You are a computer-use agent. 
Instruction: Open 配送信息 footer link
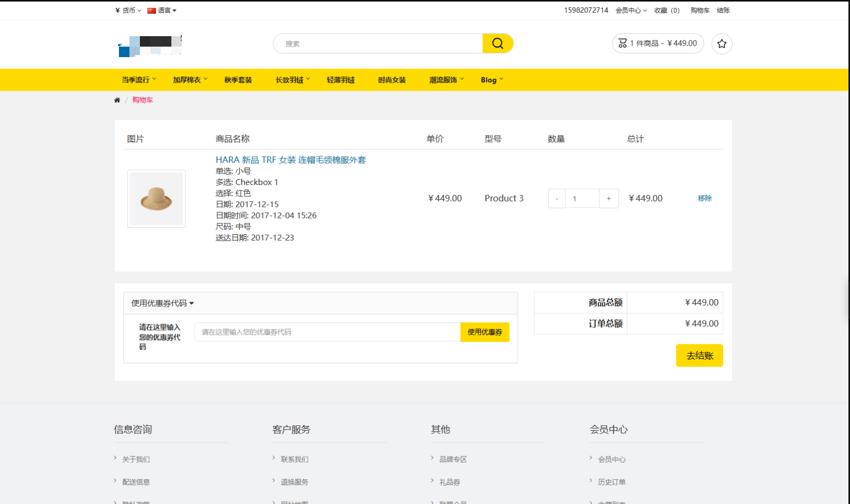pos(136,482)
